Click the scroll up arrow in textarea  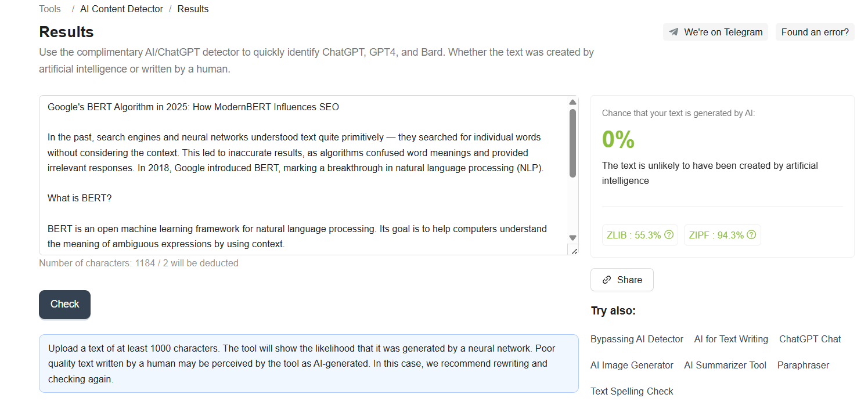pos(572,103)
